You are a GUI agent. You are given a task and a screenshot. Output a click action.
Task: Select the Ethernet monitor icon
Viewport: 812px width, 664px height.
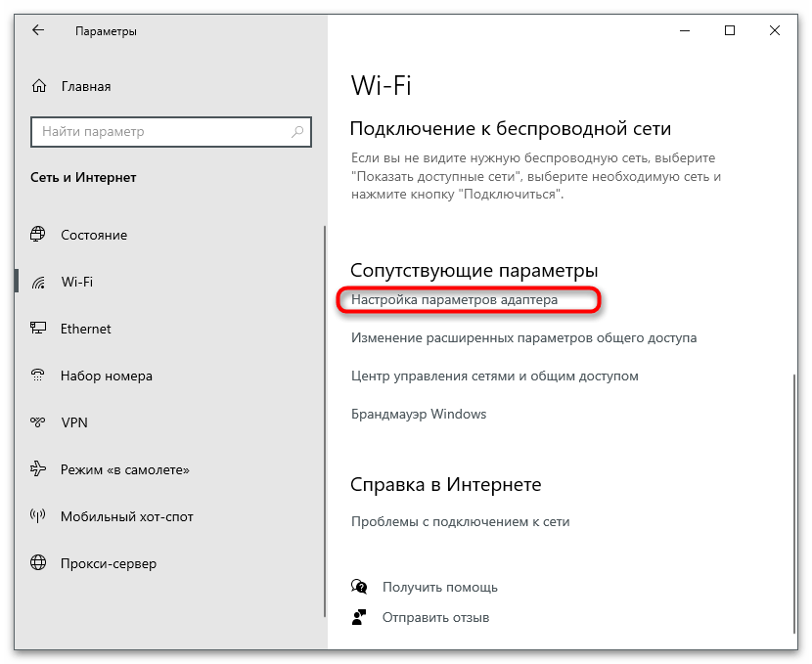coord(38,329)
